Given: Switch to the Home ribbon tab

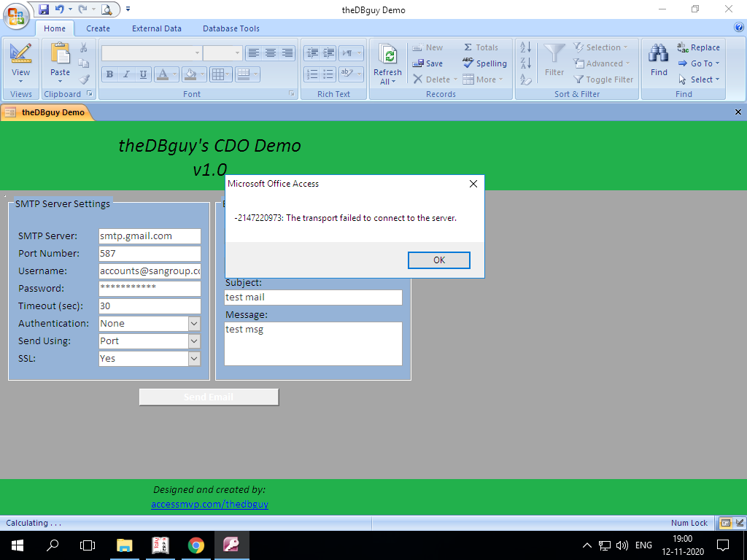Looking at the screenshot, I should tap(55, 28).
